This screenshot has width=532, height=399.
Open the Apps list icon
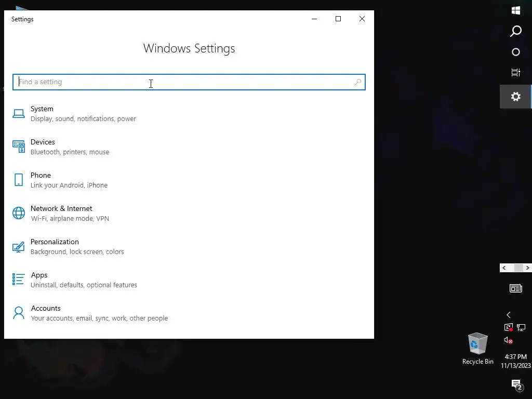19,280
